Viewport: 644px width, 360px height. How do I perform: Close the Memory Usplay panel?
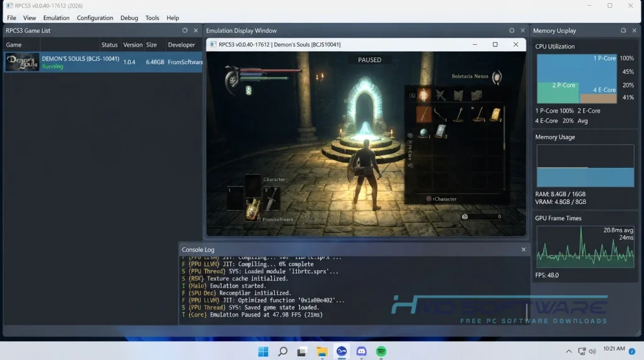[635, 30]
